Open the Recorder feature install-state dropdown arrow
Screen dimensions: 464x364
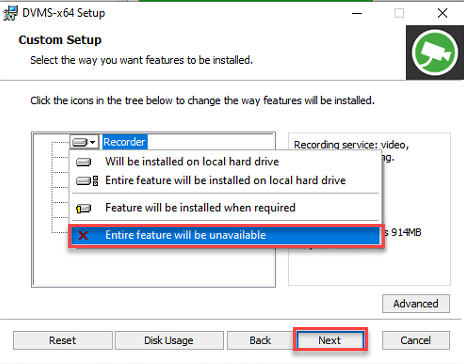click(93, 142)
